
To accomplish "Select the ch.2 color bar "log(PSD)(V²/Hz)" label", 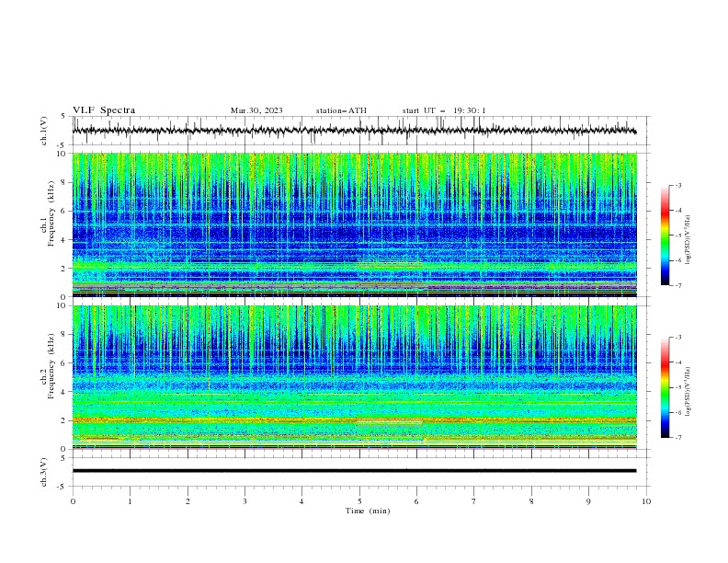I will coord(688,391).
